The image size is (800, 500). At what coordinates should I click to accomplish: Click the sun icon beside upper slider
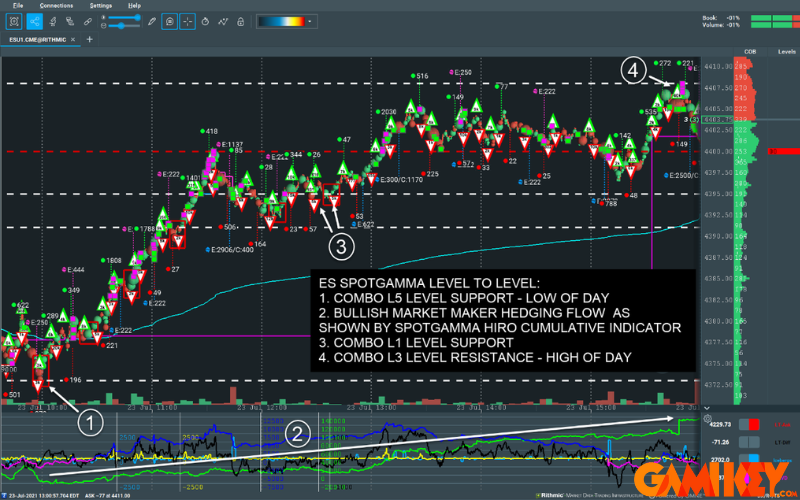(104, 17)
